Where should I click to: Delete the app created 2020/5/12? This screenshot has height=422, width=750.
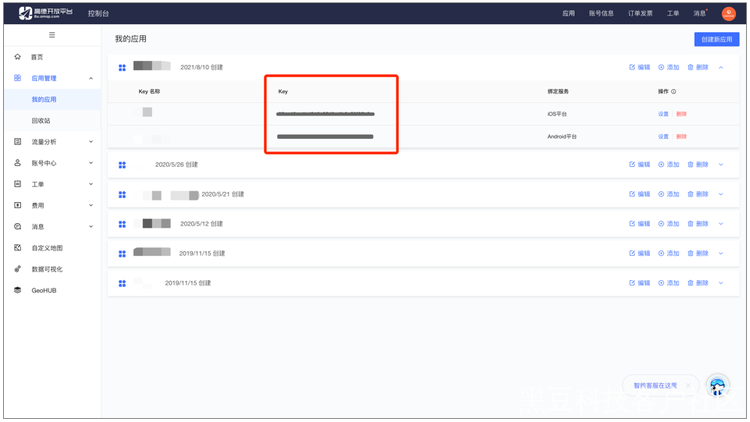point(698,224)
